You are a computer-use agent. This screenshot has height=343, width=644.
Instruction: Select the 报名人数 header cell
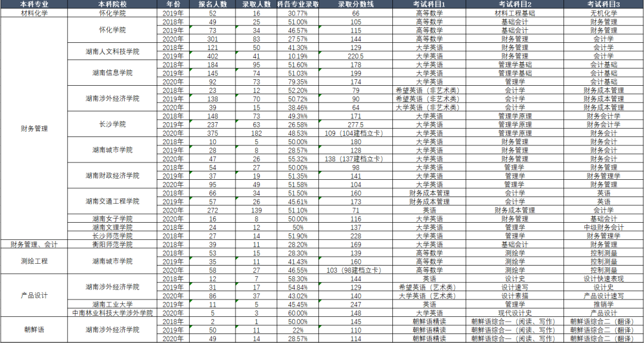(x=213, y=4)
